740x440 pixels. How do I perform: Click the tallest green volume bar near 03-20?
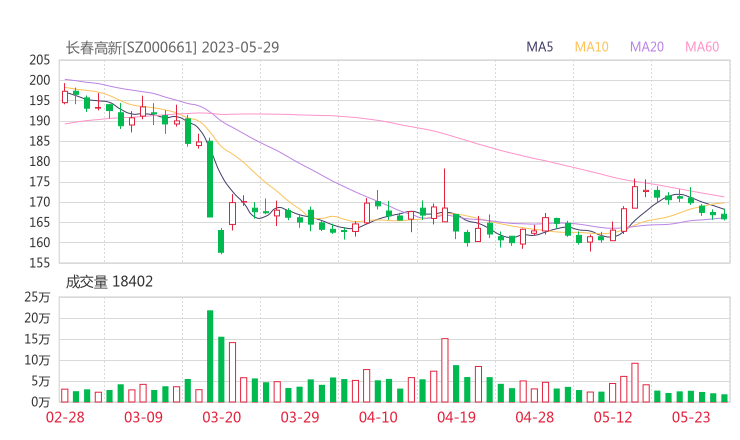[210, 356]
